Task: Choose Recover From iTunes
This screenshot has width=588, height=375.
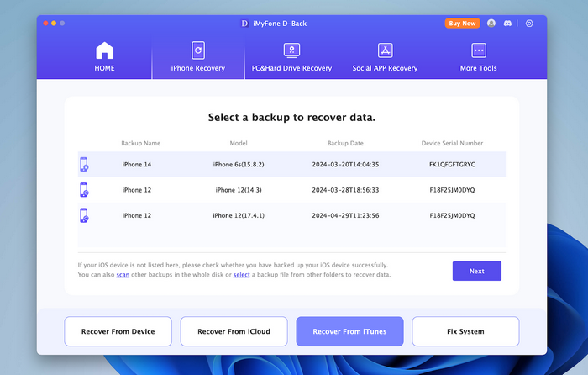Action: coord(350,331)
